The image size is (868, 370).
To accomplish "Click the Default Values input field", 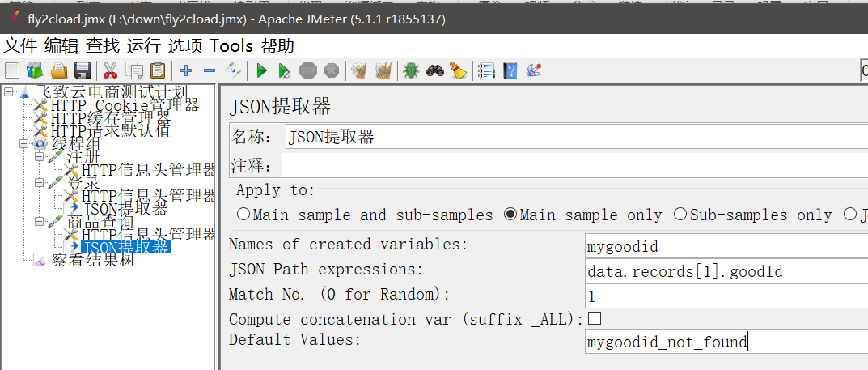I will tap(726, 342).
